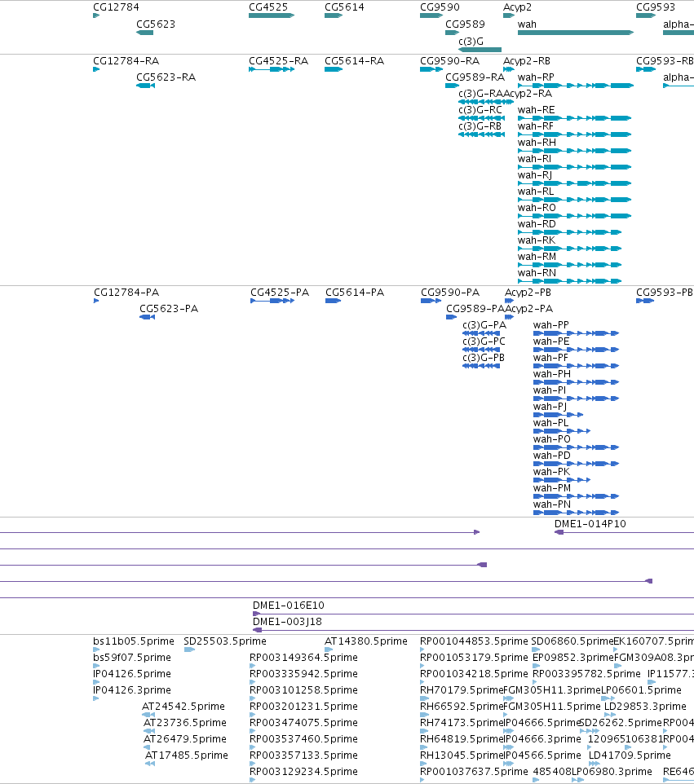The width and height of the screenshot is (694, 784).
Task: Click the AT17485.5prime EST label
Action: click(187, 755)
